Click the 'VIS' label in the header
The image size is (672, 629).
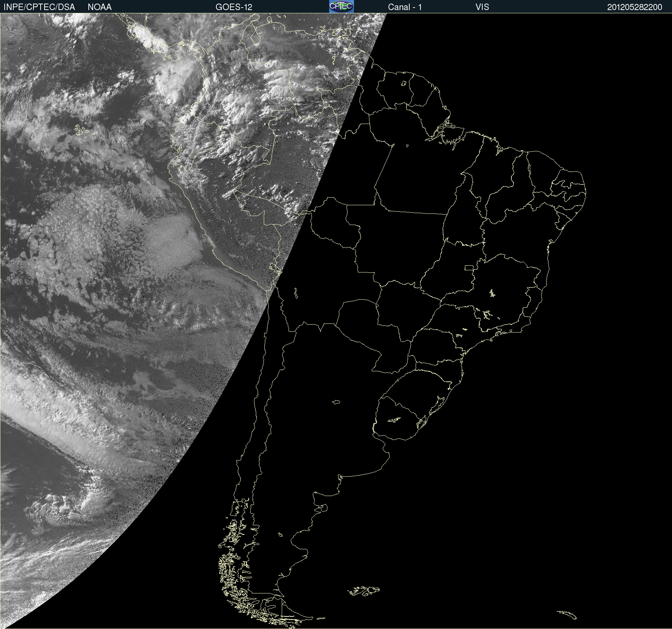(x=482, y=7)
